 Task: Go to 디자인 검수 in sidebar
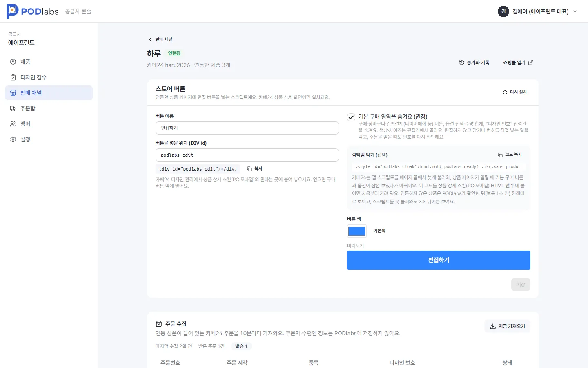click(49, 77)
